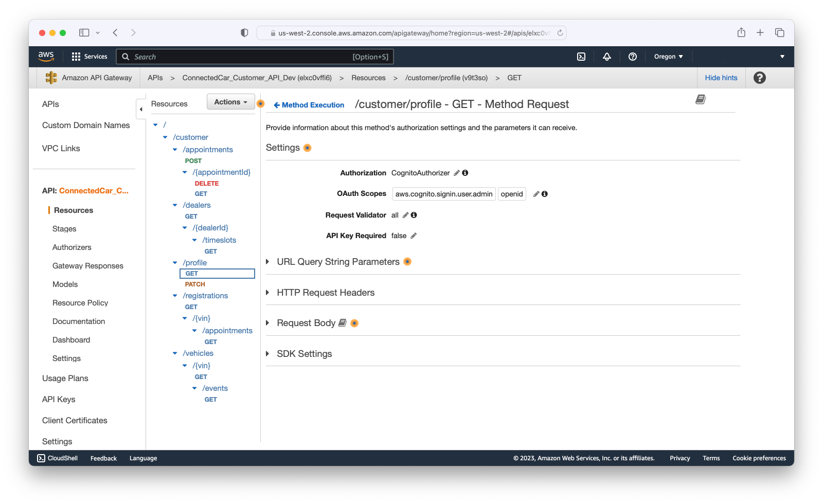Open CloudShell in footer
This screenshot has width=823, height=504.
(58, 458)
